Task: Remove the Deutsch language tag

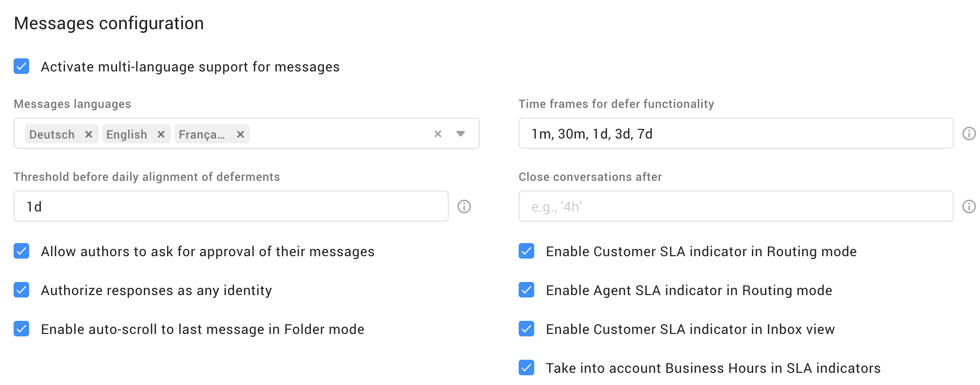Action: [x=88, y=134]
